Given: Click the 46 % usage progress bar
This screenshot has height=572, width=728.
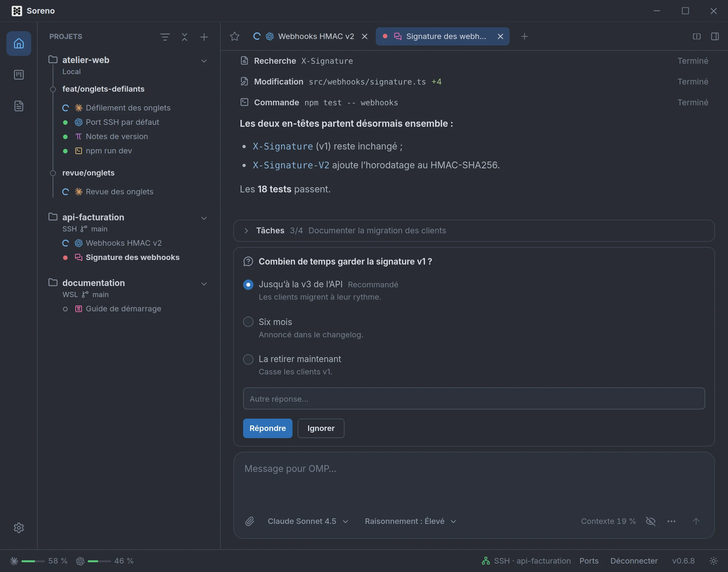Looking at the screenshot, I should [99, 561].
